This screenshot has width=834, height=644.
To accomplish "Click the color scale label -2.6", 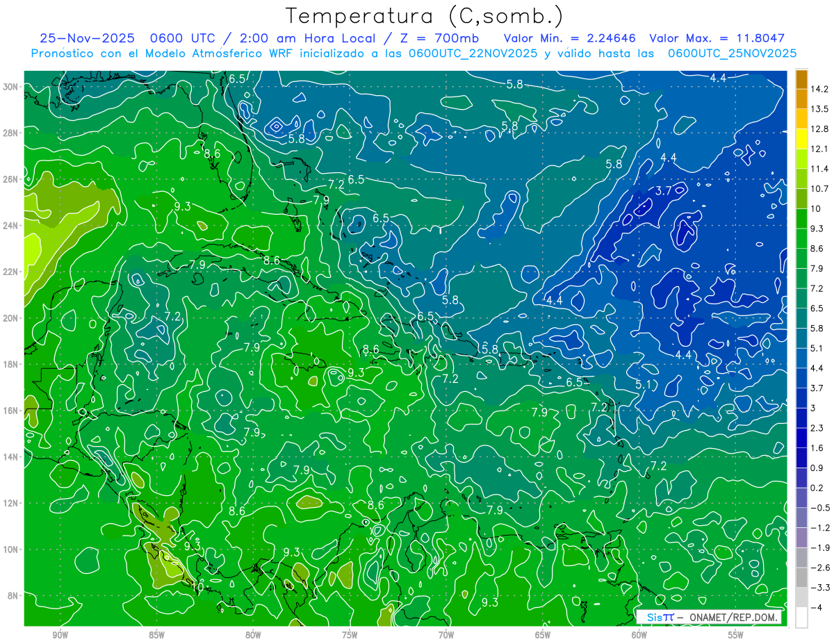I will click(819, 568).
